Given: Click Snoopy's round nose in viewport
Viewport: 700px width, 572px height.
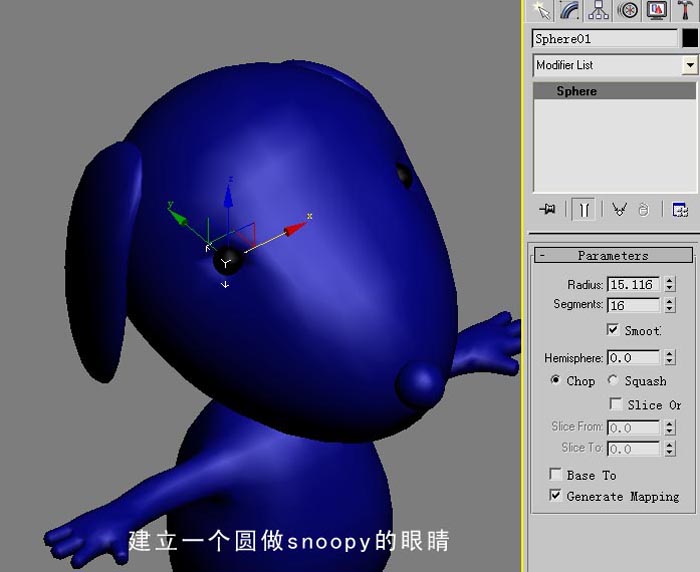Looking at the screenshot, I should click(420, 384).
